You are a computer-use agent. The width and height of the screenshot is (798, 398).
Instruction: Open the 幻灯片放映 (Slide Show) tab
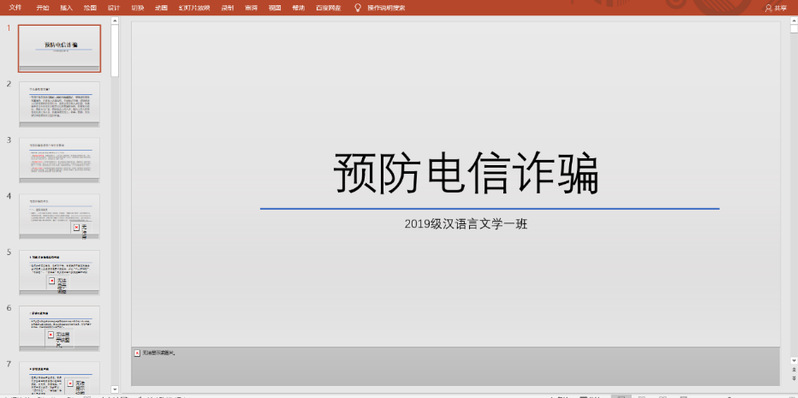194,8
